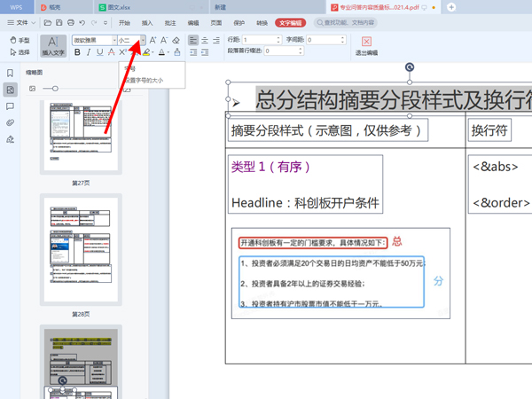Select the page 28 thumbnail

[81, 251]
